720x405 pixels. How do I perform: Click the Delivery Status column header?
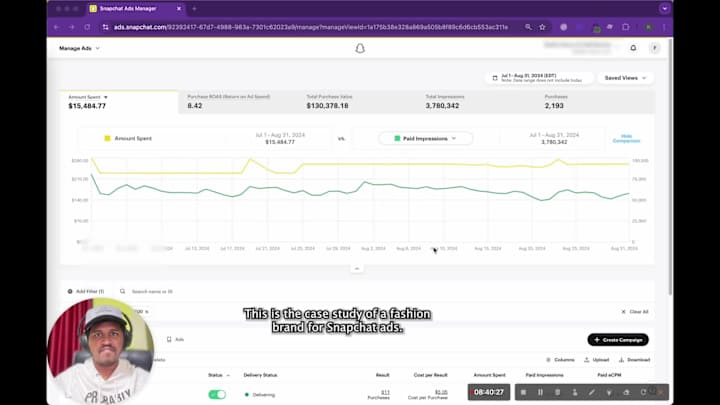pos(260,375)
